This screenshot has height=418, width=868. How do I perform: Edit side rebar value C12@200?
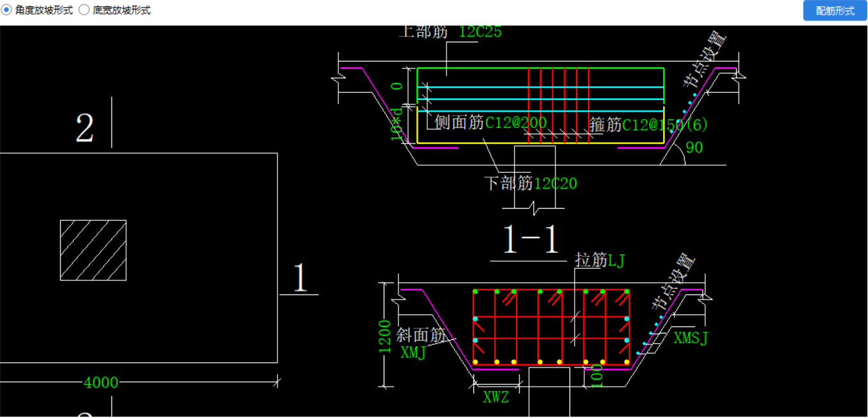[516, 123]
